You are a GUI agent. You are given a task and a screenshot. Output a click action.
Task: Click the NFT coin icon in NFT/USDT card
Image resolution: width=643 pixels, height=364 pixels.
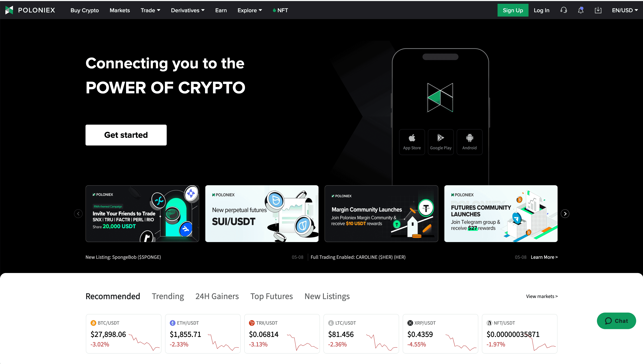489,323
